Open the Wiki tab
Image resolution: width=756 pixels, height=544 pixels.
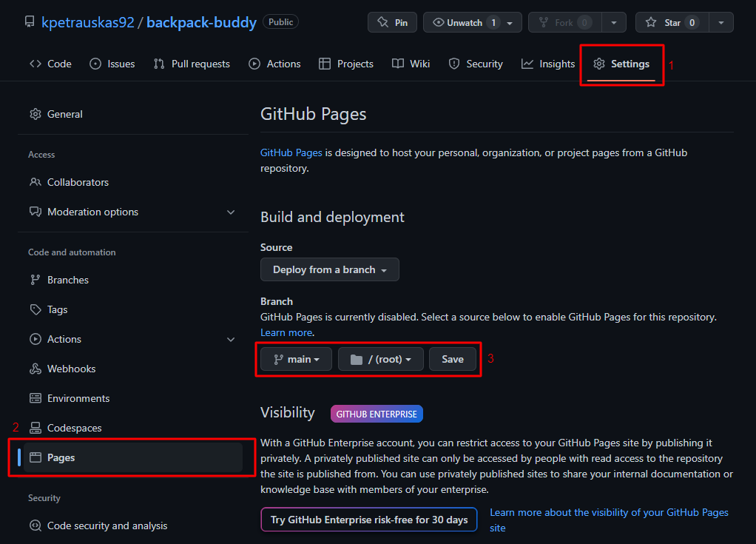pos(411,64)
